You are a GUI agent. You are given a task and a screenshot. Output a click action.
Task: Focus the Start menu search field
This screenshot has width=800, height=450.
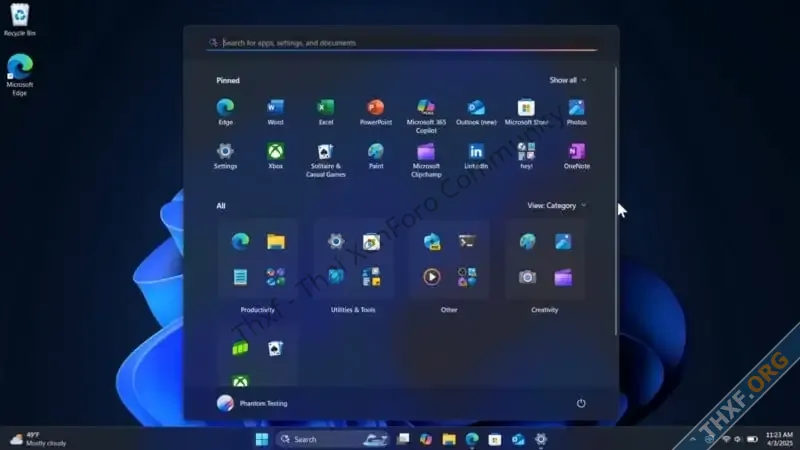click(402, 43)
